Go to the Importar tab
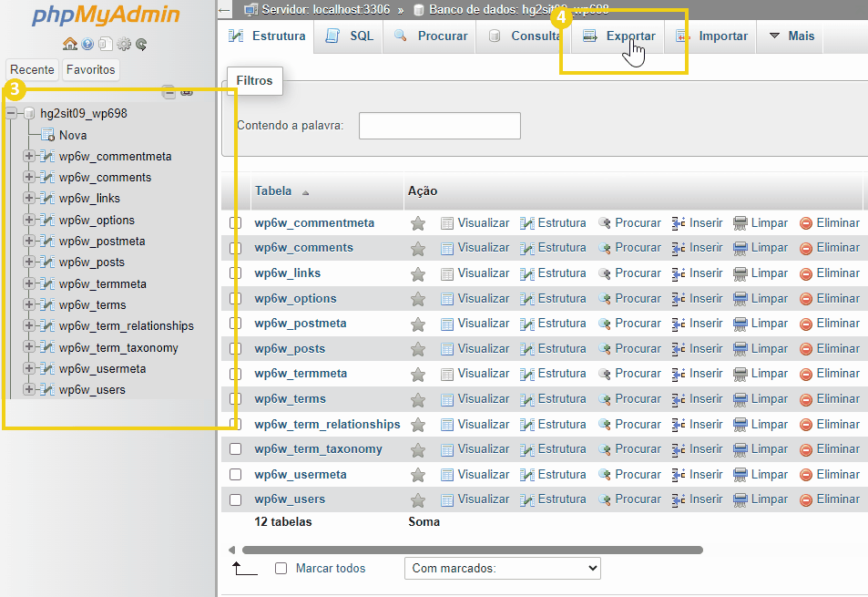The height and width of the screenshot is (597, 868). 711,36
